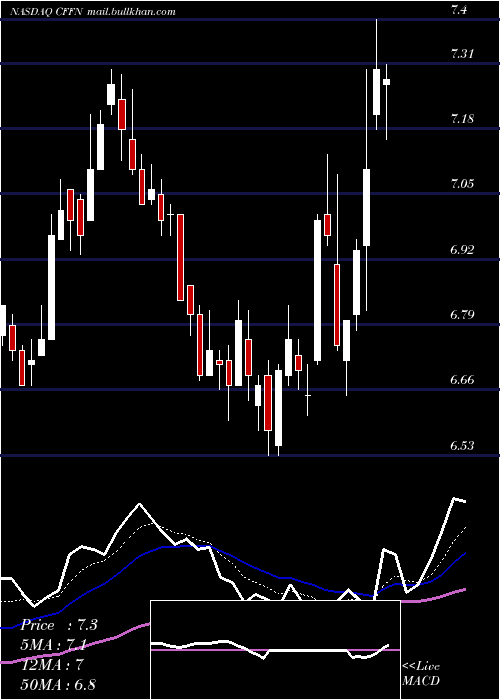Click the 5MA : 7.1 readout
The image size is (500, 700).
(x=54, y=645)
